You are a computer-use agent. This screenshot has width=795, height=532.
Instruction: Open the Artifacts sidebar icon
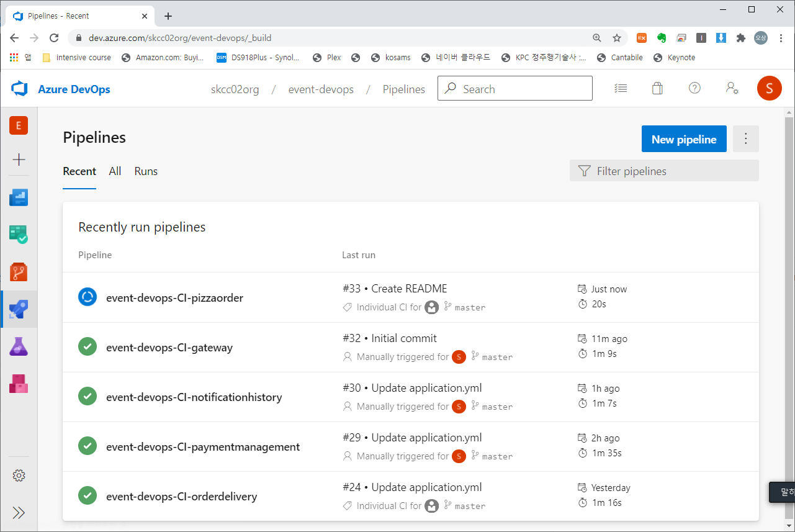pyautogui.click(x=19, y=383)
